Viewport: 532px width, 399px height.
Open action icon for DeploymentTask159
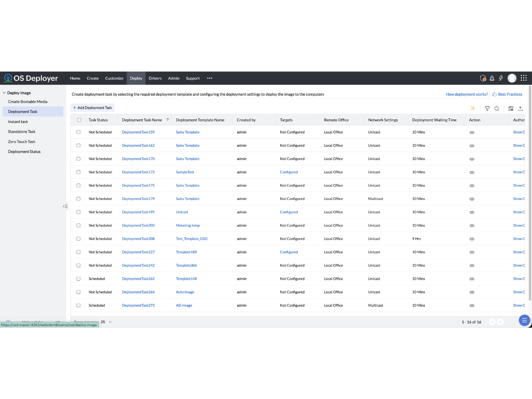(x=472, y=132)
